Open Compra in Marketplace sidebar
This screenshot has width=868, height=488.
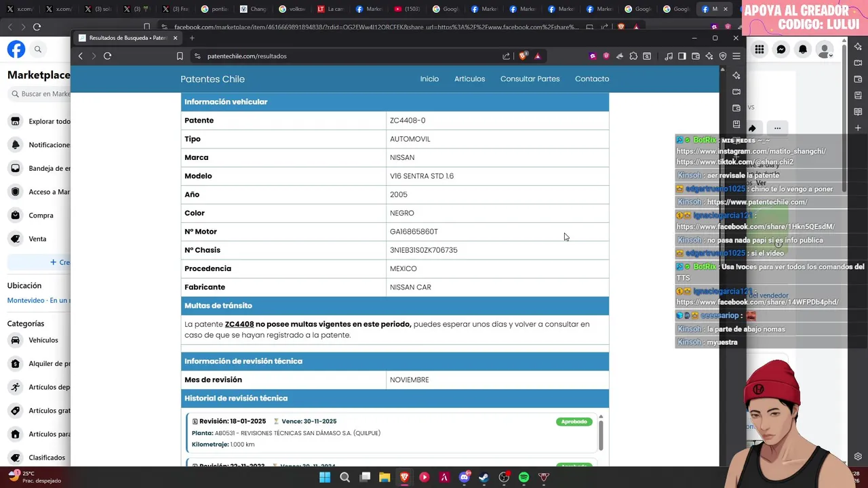click(x=39, y=216)
